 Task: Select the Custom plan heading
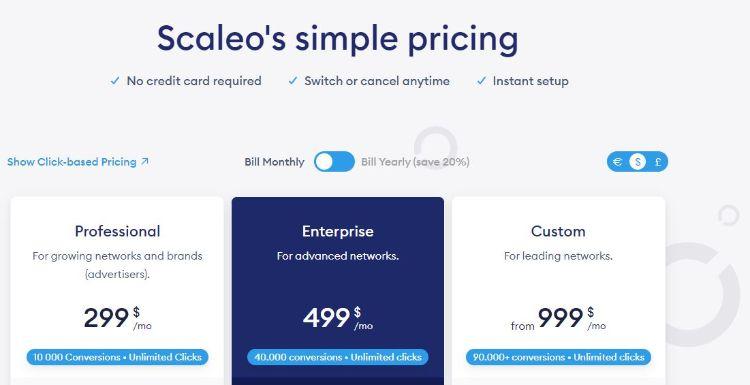click(558, 231)
